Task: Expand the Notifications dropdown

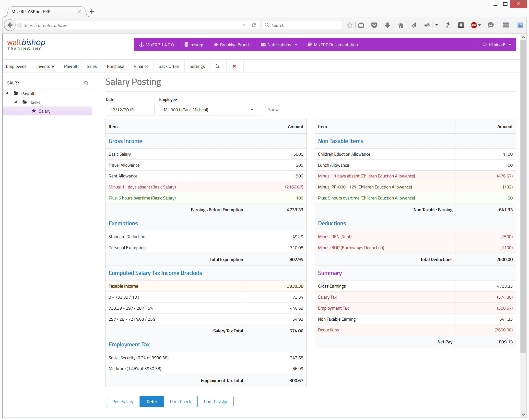Action: click(279, 45)
